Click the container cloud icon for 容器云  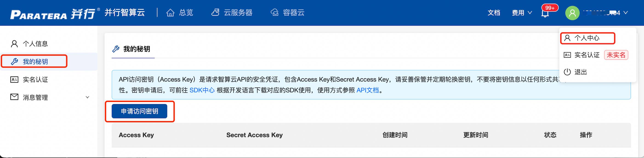[x=274, y=12]
